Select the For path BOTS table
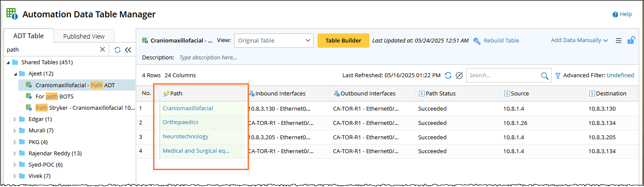Image resolution: width=644 pixels, height=187 pixels. 55,96
